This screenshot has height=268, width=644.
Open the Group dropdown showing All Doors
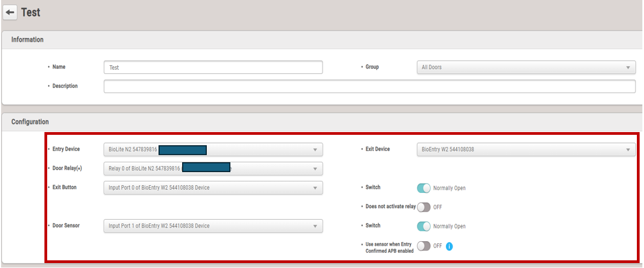coord(526,67)
